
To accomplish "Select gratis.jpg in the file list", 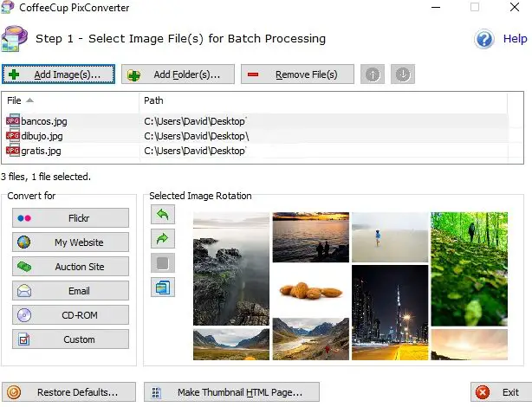I will [41, 151].
